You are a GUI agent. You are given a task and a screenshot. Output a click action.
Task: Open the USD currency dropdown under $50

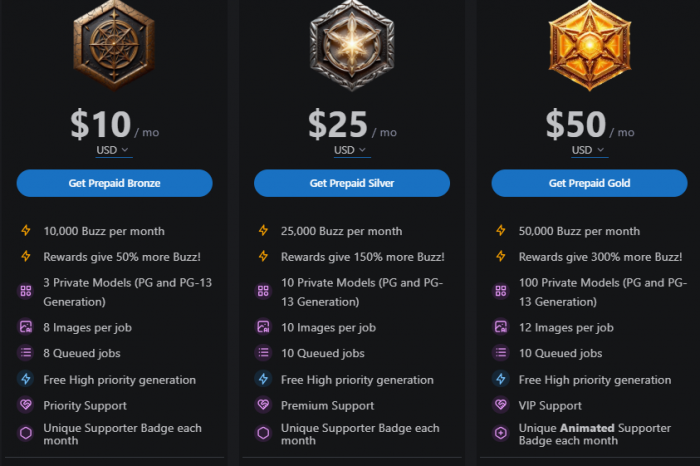pyautogui.click(x=589, y=150)
